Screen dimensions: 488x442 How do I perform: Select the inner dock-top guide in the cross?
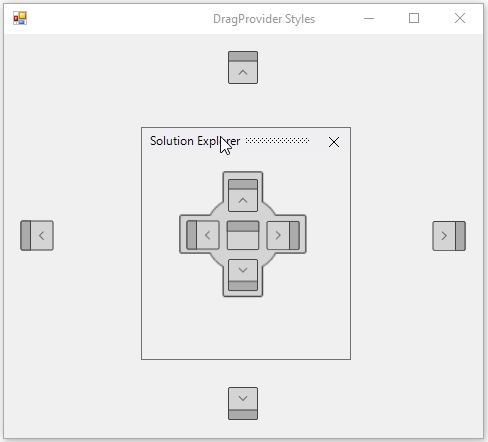[243, 195]
